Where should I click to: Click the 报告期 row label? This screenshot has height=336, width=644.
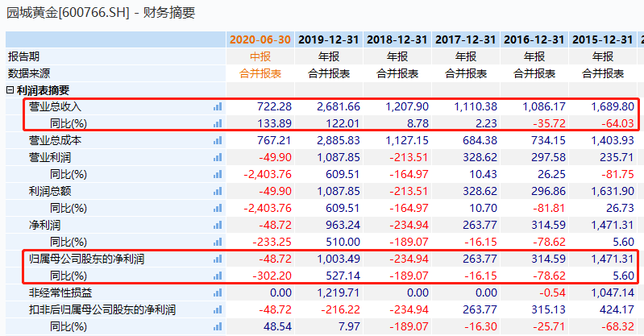pos(23,56)
